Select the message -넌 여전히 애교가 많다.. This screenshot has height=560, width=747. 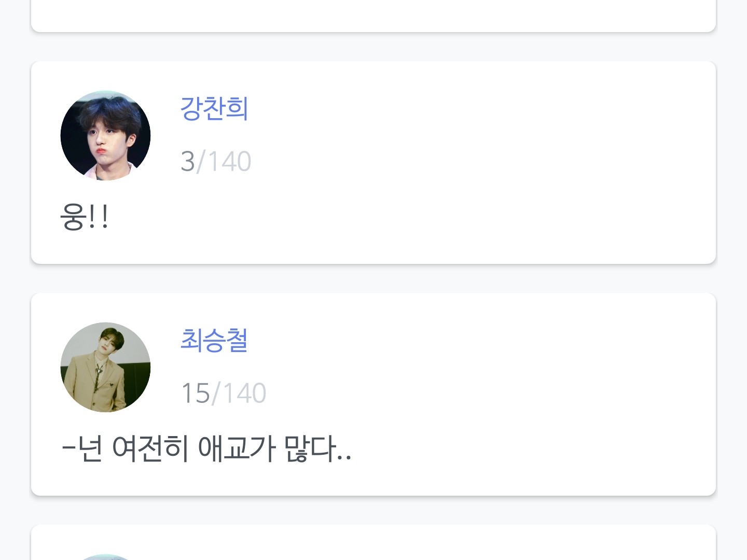pos(206,449)
